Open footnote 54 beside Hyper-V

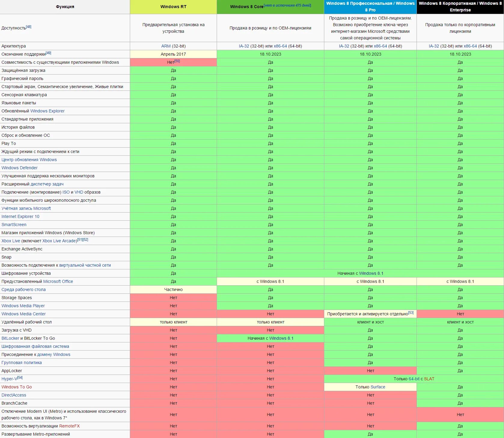click(x=20, y=378)
